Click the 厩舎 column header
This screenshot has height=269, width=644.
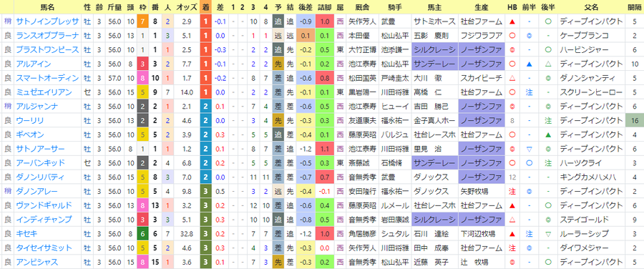[362, 7]
